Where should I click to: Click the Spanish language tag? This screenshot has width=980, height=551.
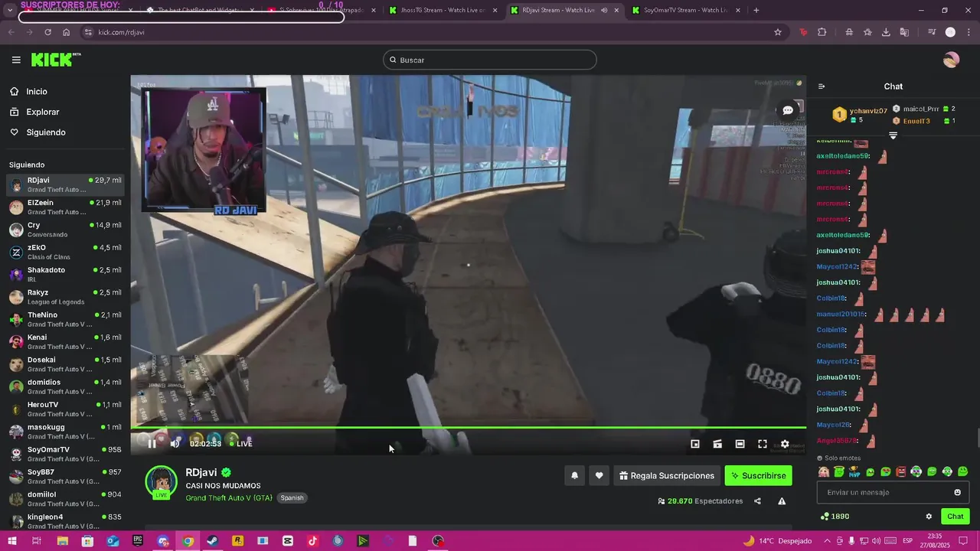292,498
